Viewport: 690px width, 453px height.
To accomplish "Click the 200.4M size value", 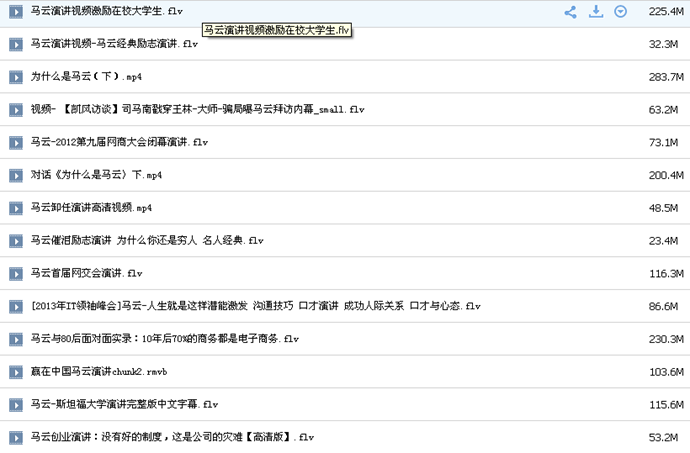I will 666,175.
